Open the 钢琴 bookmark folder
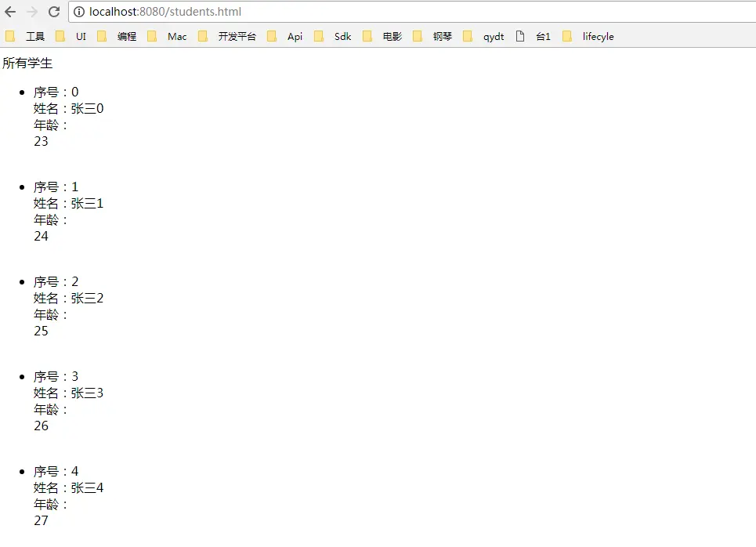The height and width of the screenshot is (547, 756). coord(432,36)
